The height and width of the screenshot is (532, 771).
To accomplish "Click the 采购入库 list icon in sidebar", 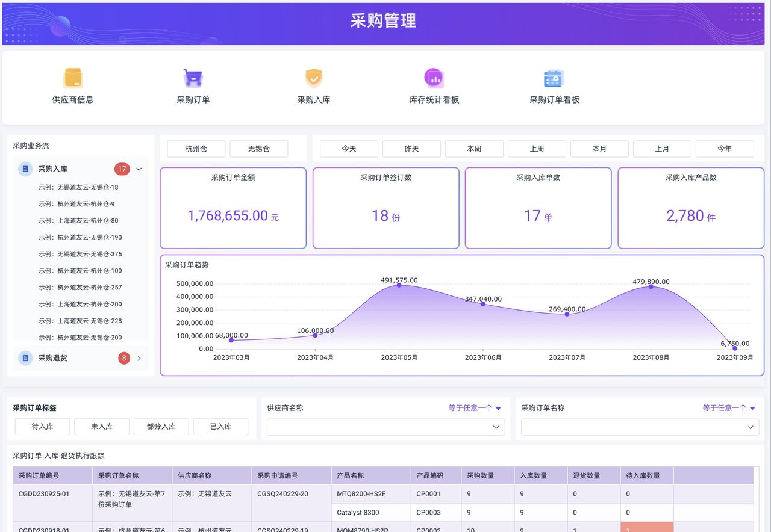I will [x=25, y=169].
